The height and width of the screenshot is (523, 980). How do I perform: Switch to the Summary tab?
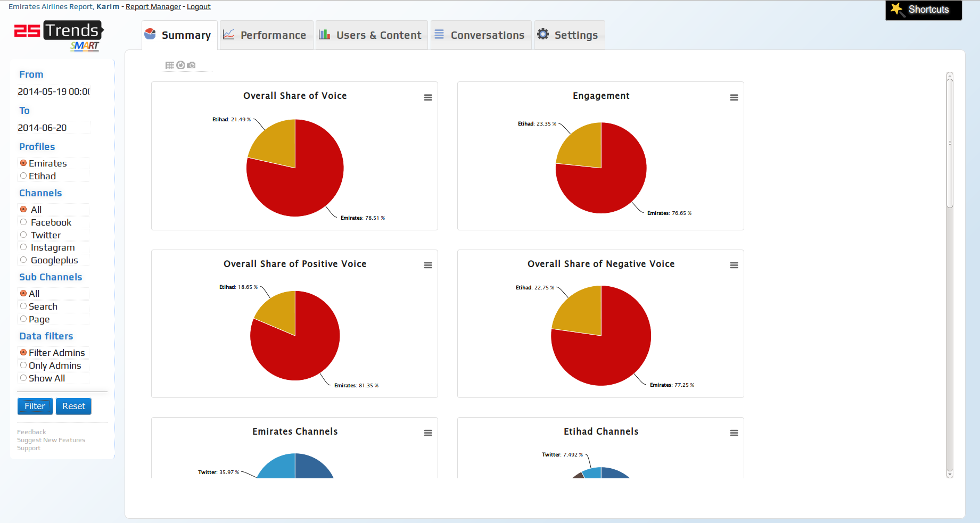(x=179, y=35)
